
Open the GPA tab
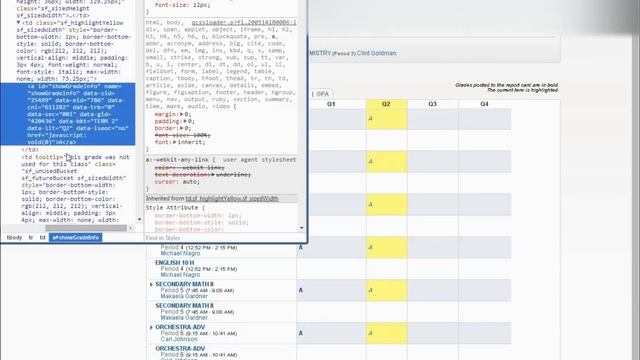coord(322,94)
